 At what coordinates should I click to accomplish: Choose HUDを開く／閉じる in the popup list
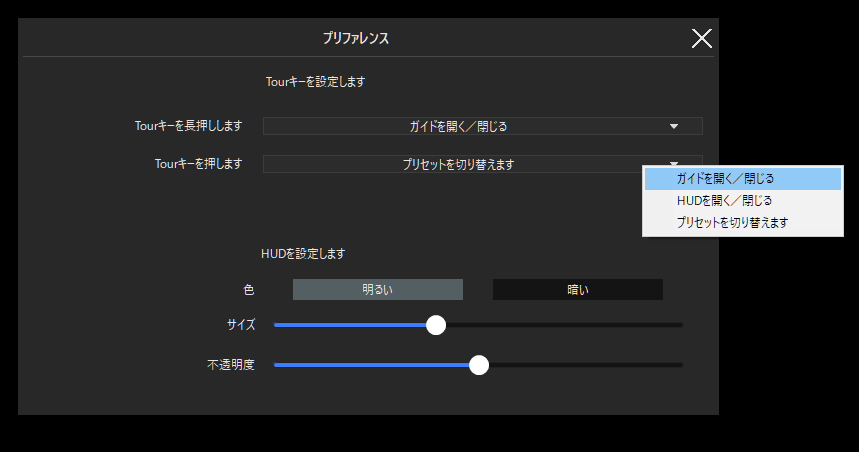(742, 201)
